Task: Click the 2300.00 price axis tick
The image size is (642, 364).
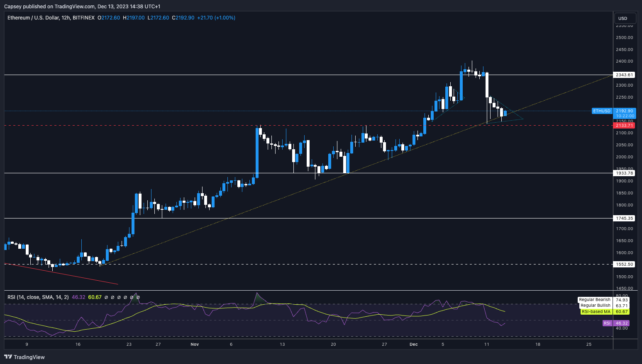Action: point(625,85)
